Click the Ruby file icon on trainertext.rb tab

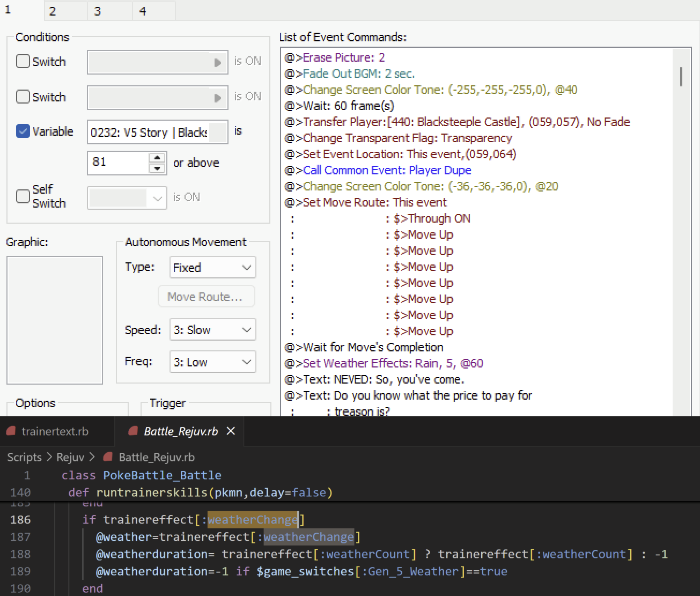11,431
